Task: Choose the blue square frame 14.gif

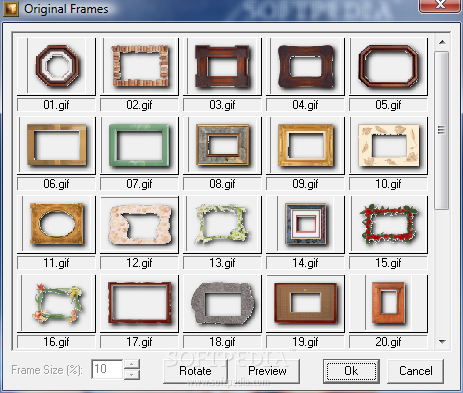Action: [x=305, y=224]
